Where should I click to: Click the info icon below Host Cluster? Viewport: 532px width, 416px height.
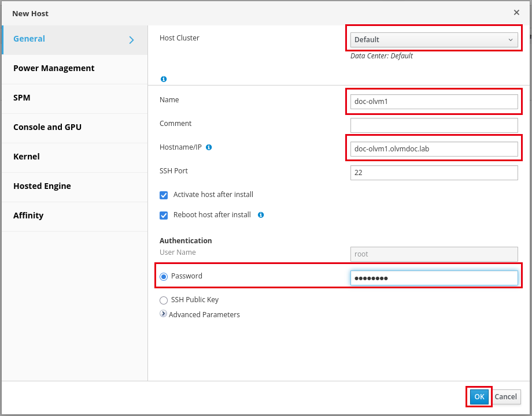click(164, 79)
